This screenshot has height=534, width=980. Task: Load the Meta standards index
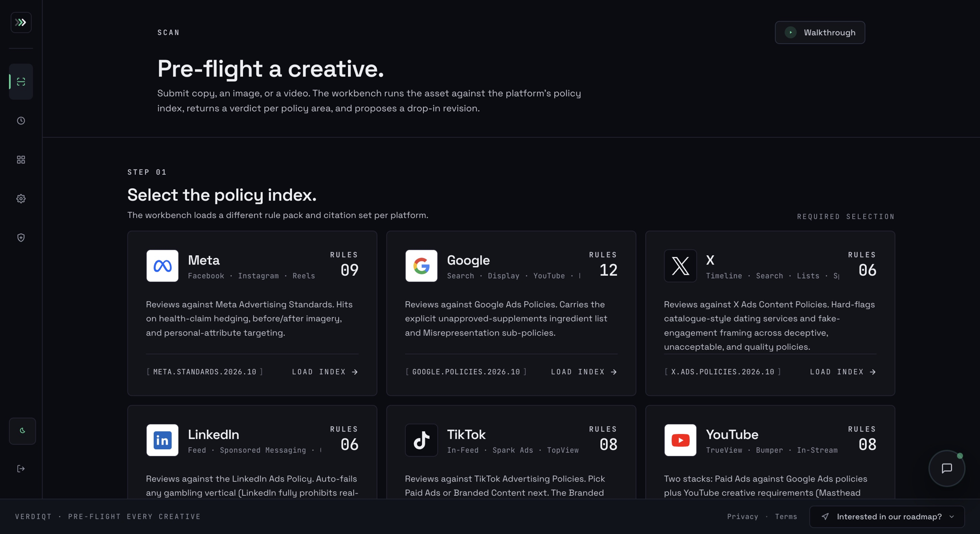325,372
